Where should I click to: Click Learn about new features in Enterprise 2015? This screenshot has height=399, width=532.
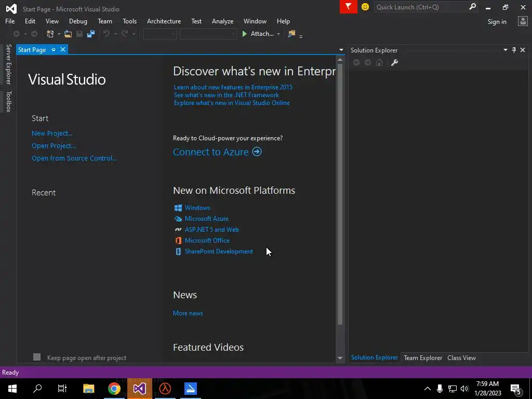[233, 87]
